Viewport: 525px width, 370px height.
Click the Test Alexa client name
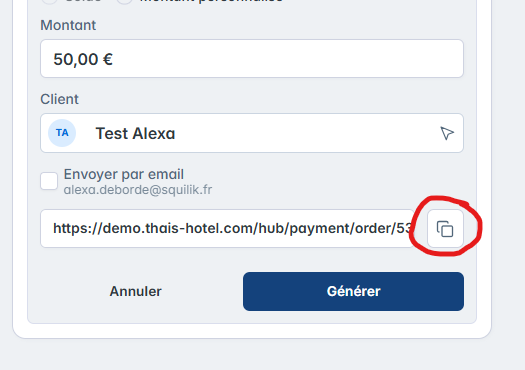[x=135, y=133]
